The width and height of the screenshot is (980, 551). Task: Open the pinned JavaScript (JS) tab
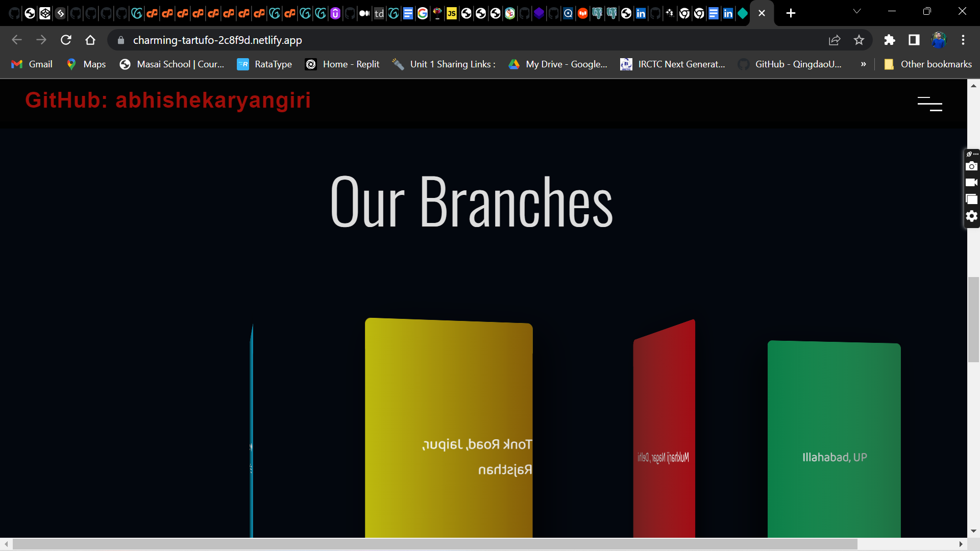coord(452,13)
